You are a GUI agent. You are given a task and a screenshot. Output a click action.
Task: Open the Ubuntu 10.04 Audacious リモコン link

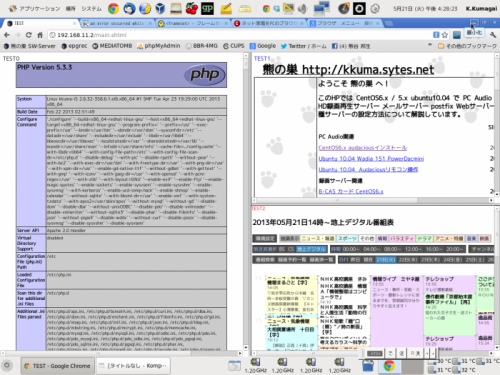368,170
